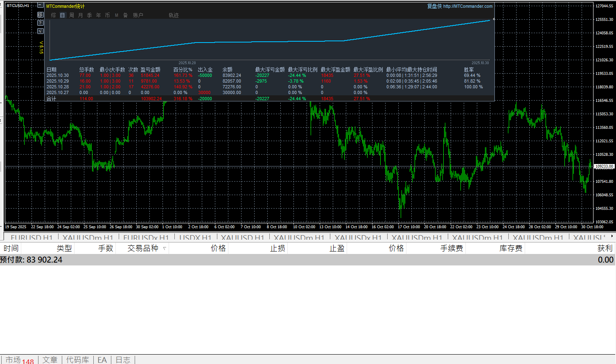Open the XAUUSDx H1 chart tab

coord(358,238)
